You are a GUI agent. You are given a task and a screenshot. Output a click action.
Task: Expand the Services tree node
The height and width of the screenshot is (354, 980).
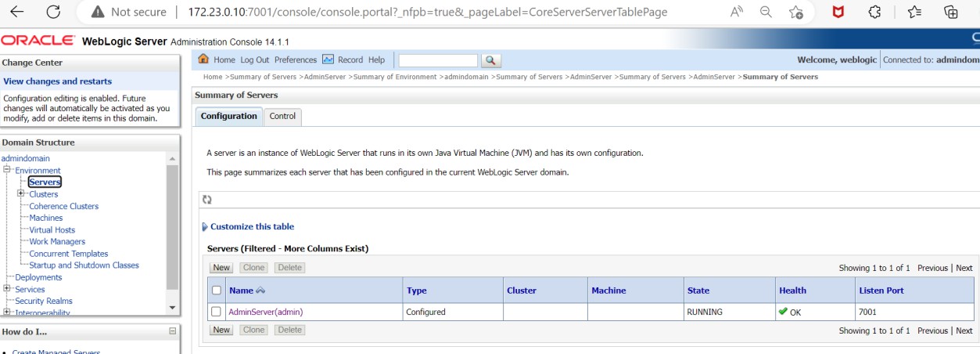pyautogui.click(x=7, y=289)
